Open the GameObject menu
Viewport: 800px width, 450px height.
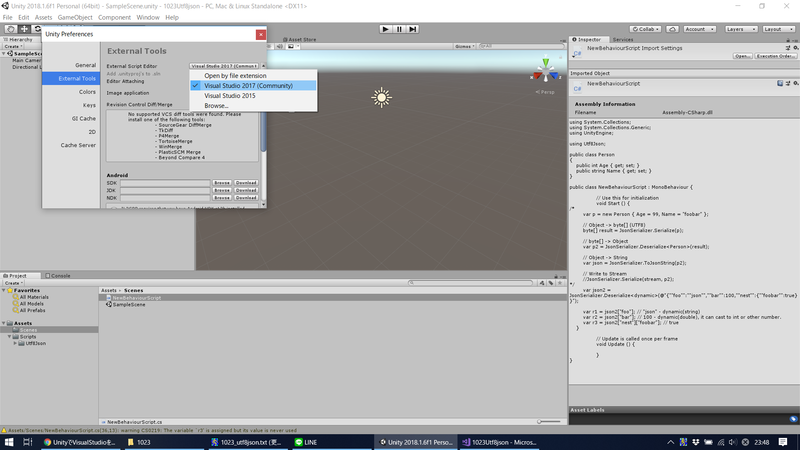[x=75, y=17]
